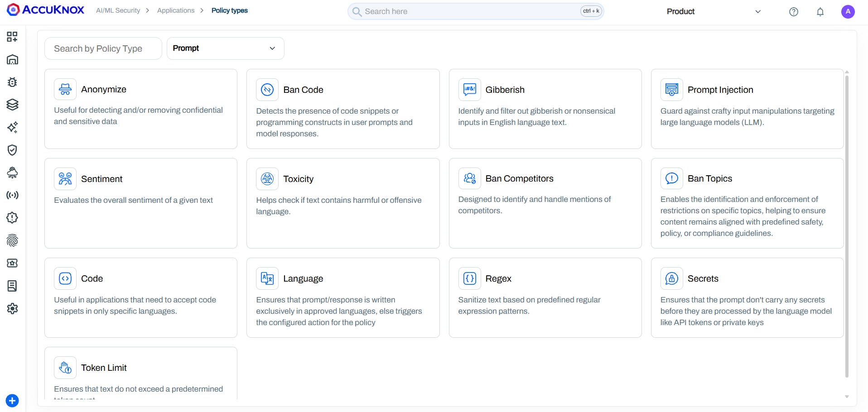Click the blue plus button at bottom-left
The width and height of the screenshot is (868, 412).
(x=12, y=401)
